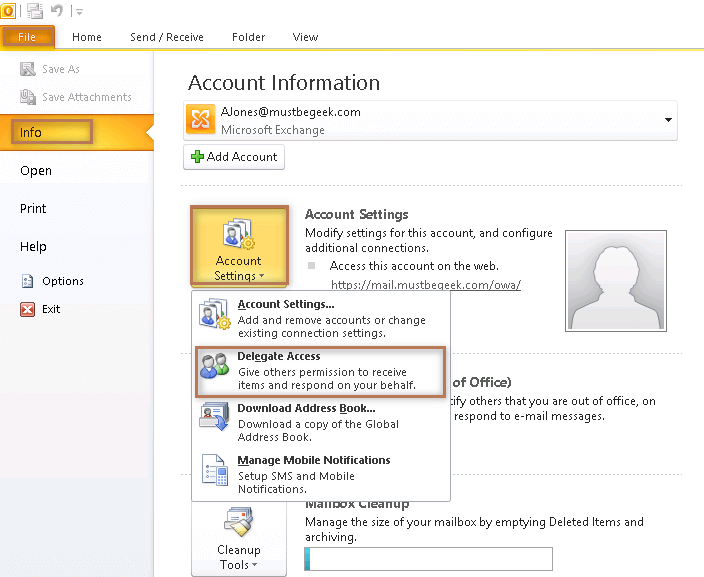The height and width of the screenshot is (577, 704).
Task: Click the mailbox size progress bar
Action: (428, 558)
